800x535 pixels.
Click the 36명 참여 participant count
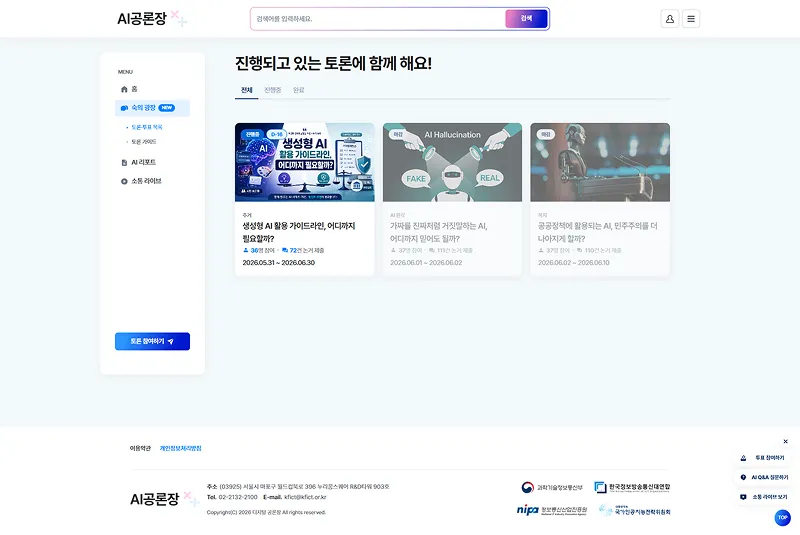[x=262, y=250]
